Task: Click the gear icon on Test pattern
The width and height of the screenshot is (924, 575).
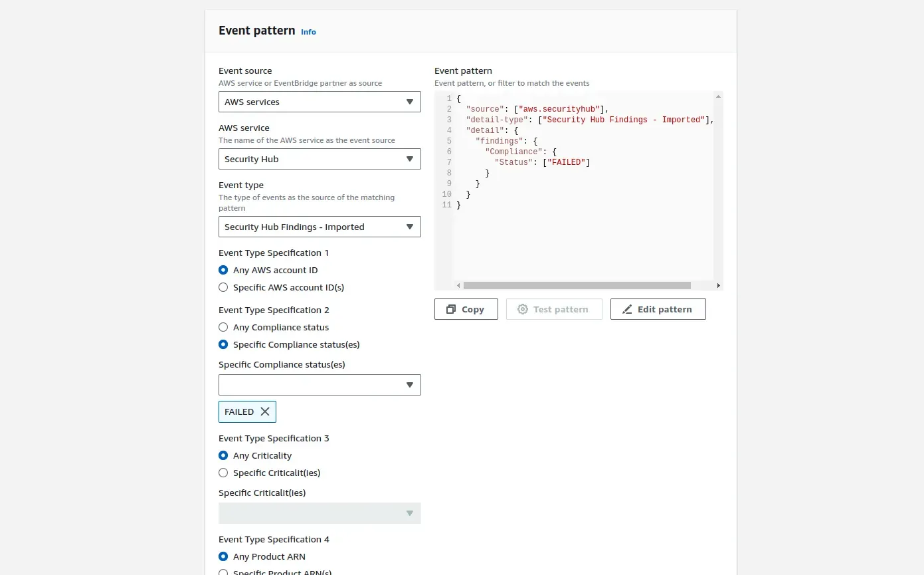Action: click(x=523, y=309)
